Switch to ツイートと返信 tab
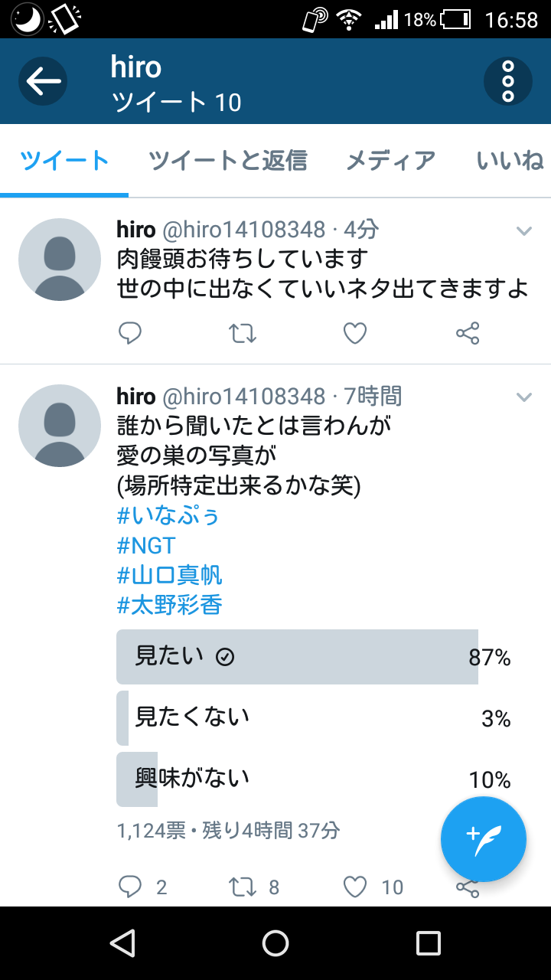Screen dimensions: 551x980 pyautogui.click(x=228, y=161)
